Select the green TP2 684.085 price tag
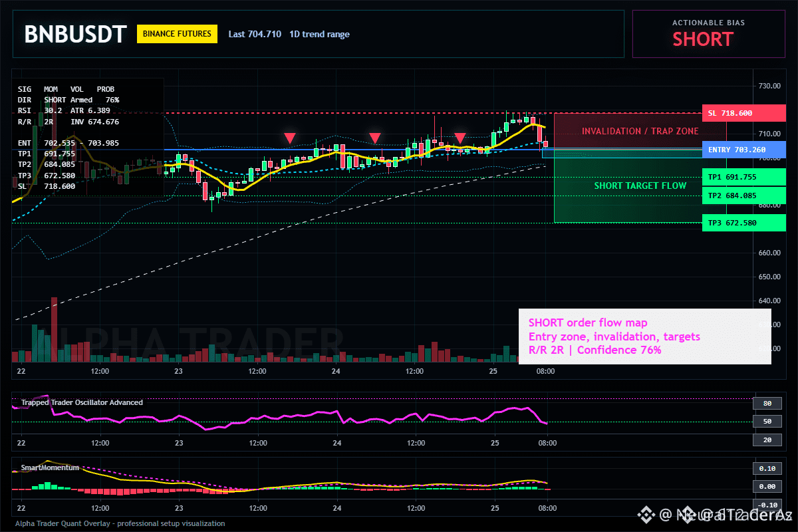This screenshot has width=798, height=532. [x=743, y=196]
